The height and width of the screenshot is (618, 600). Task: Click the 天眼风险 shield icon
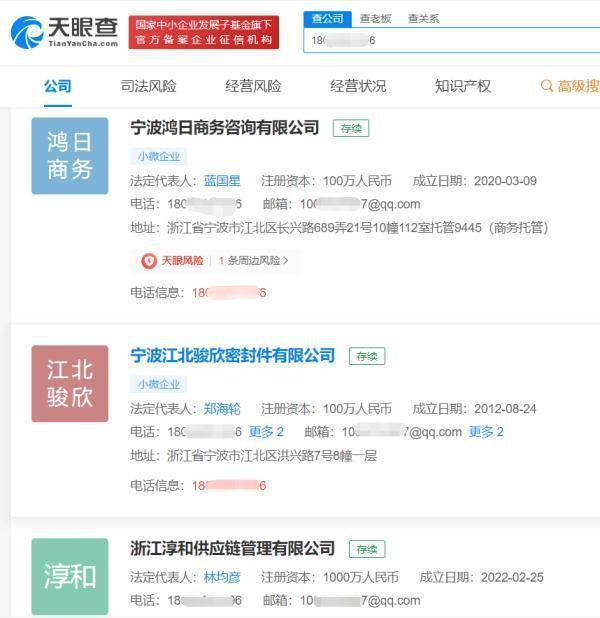[149, 261]
